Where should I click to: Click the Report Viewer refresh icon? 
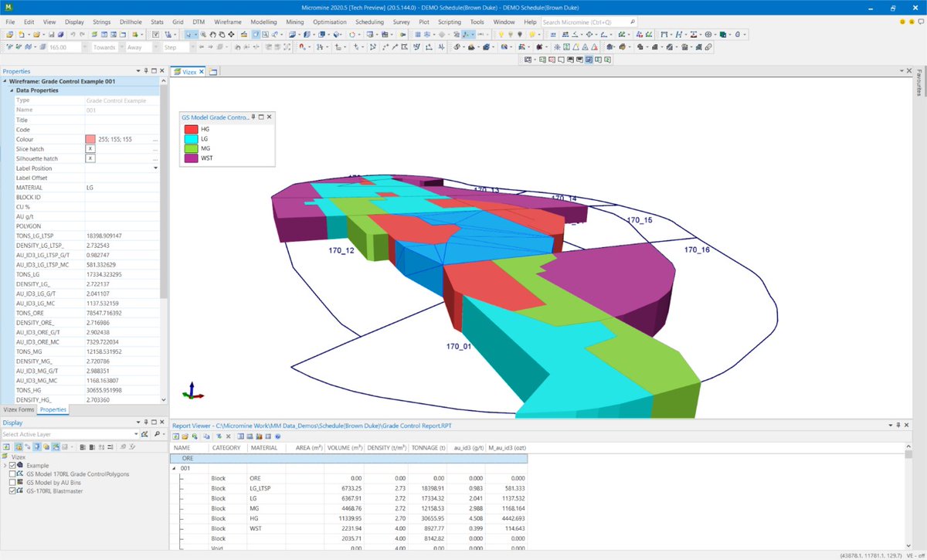[x=175, y=436]
